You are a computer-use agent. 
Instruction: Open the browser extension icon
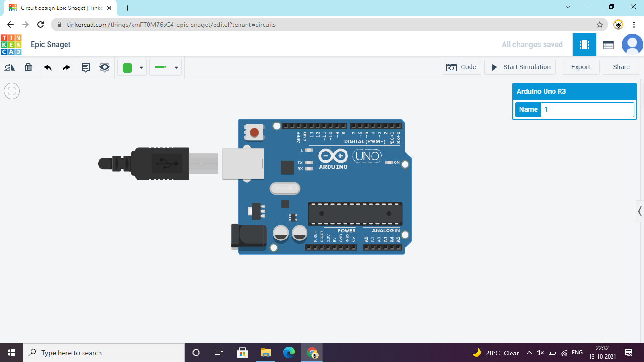(x=618, y=25)
